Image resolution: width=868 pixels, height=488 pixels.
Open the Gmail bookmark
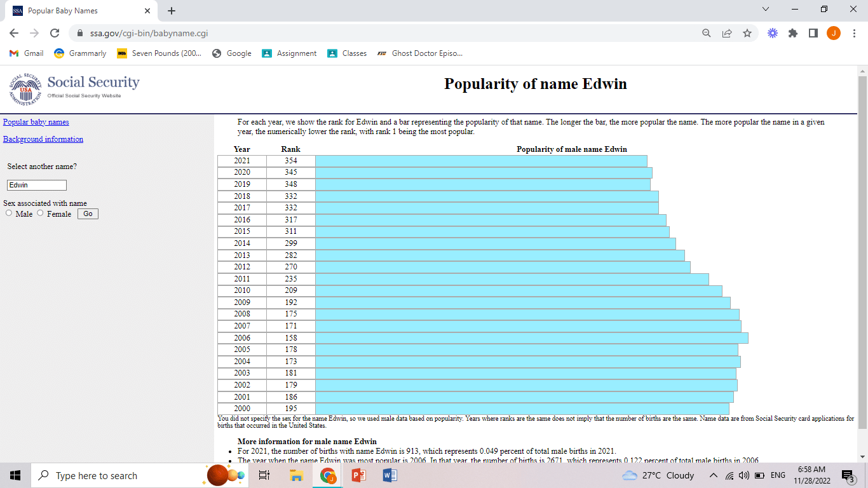(27, 53)
